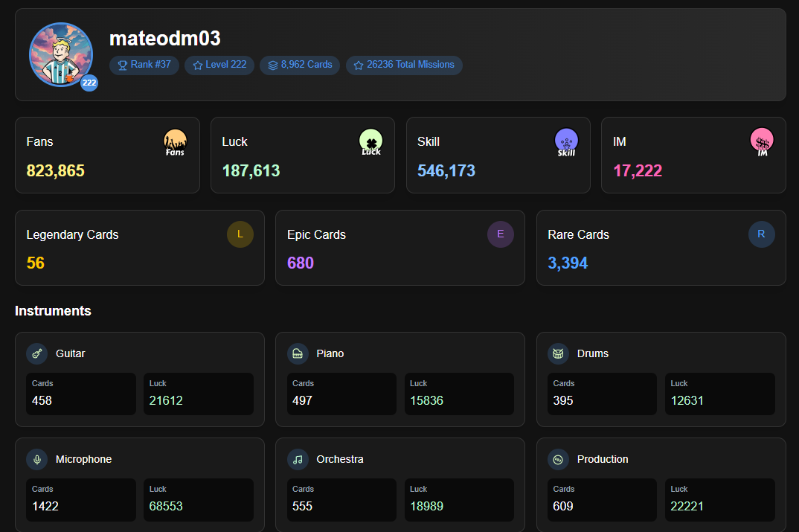Click the 26236 Total Missions badge
The height and width of the screenshot is (532, 799).
point(404,65)
